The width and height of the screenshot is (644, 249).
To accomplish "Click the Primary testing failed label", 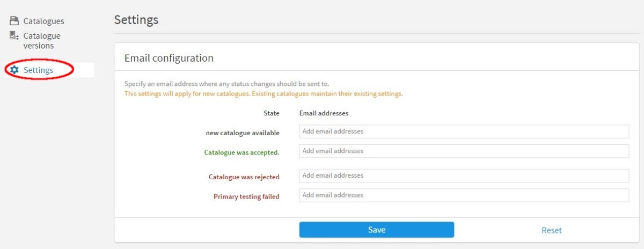I will (x=247, y=196).
